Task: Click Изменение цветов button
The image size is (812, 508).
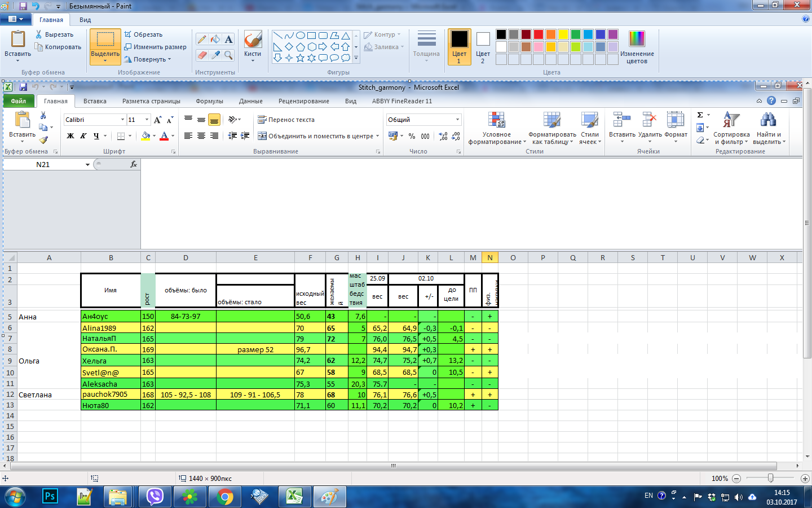Action: 637,47
